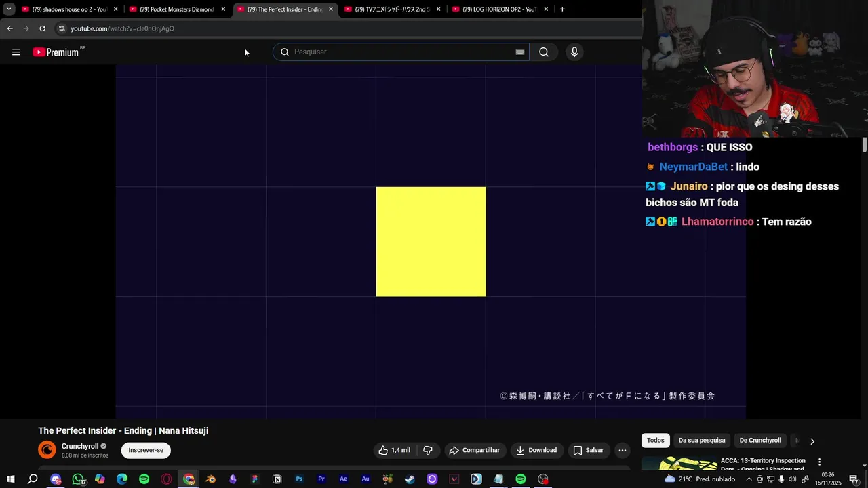Like the video with 1,4 mil
The width and height of the screenshot is (868, 488).
point(394,450)
